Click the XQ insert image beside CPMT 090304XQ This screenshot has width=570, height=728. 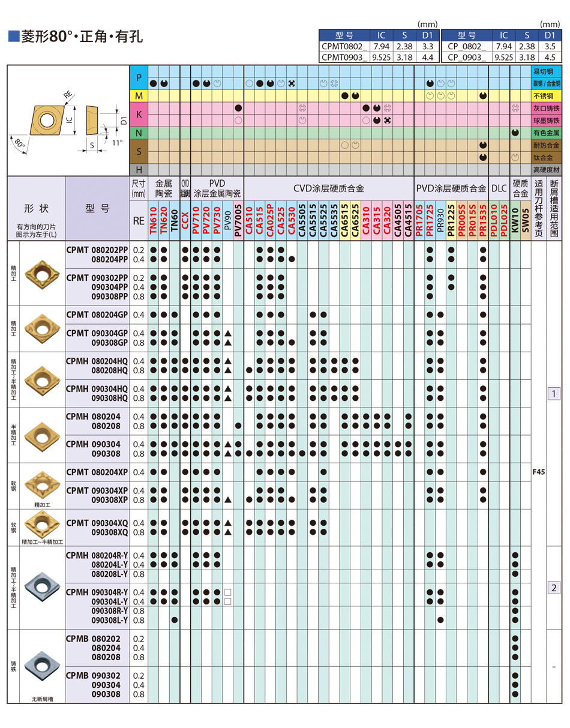pos(41,525)
